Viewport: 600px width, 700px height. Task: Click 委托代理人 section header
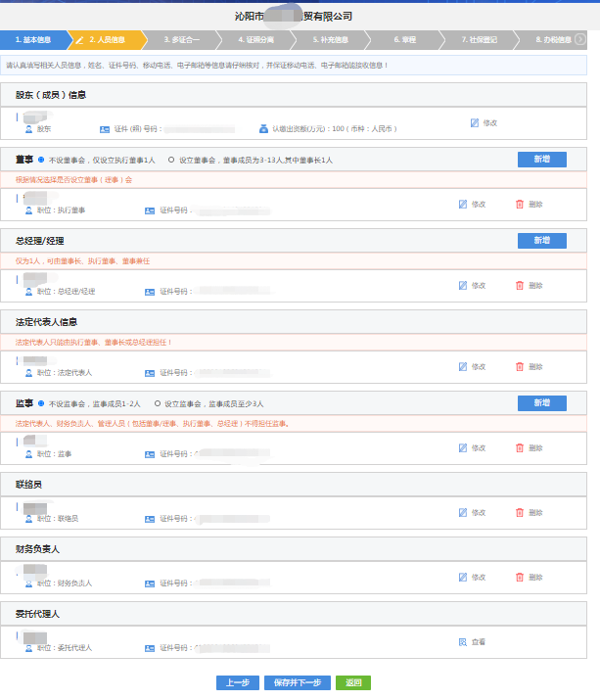point(294,614)
